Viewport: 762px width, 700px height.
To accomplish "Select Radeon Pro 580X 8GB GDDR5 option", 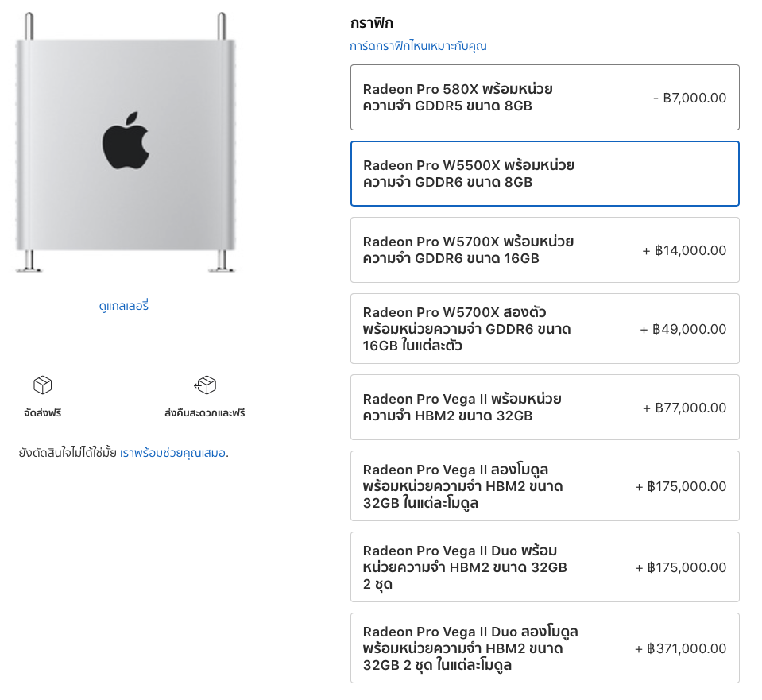I will pyautogui.click(x=544, y=98).
